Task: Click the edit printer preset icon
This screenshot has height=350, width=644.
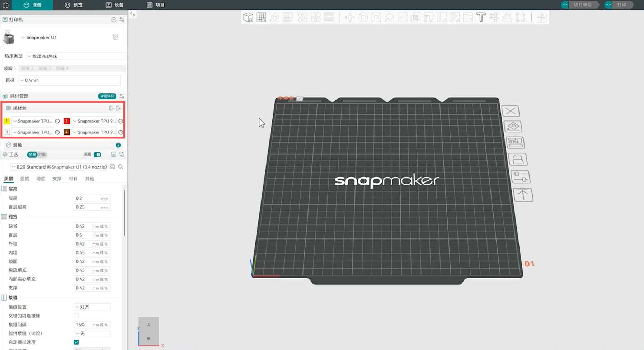Action: tap(116, 37)
